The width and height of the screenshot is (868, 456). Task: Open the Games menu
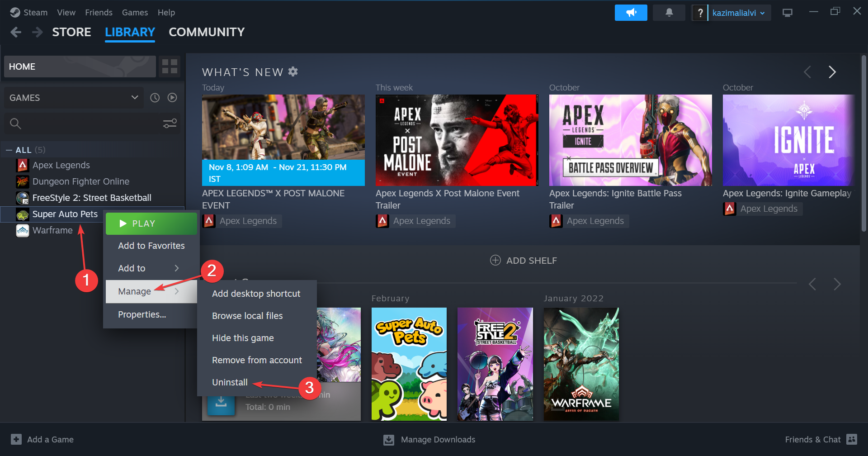coord(135,13)
